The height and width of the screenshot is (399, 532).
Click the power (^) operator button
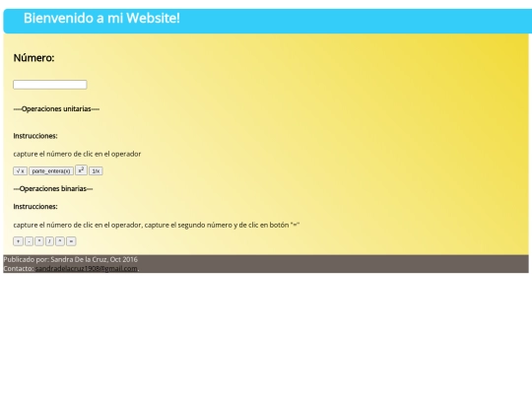(x=60, y=241)
